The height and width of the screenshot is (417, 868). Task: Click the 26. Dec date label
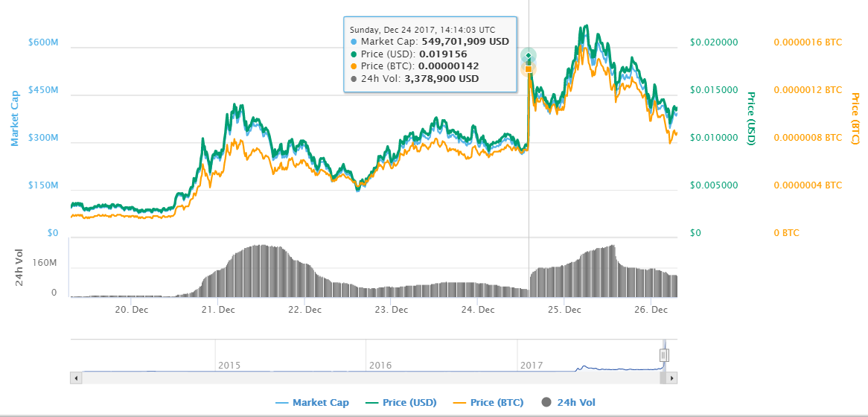pyautogui.click(x=651, y=310)
